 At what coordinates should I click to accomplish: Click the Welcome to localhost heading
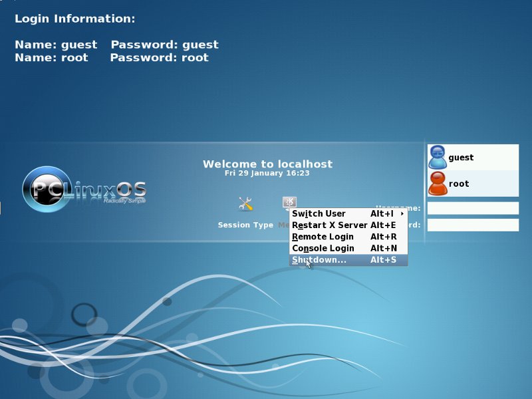tap(267, 164)
